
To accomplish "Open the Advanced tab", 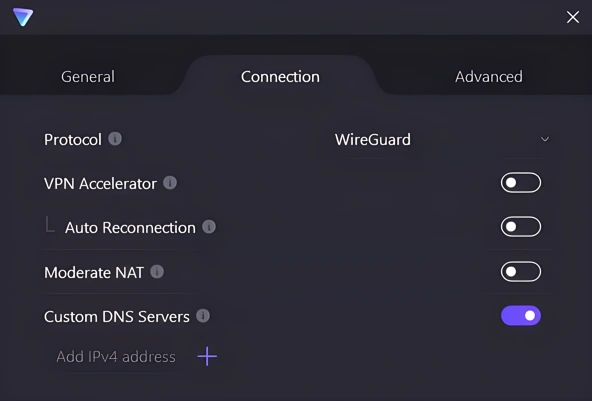I will click(x=489, y=77).
